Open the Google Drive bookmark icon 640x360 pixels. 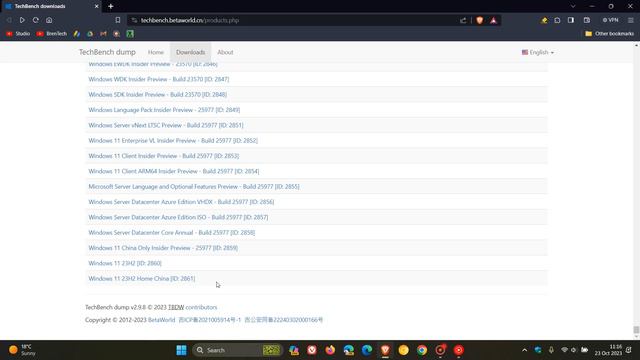(90, 33)
